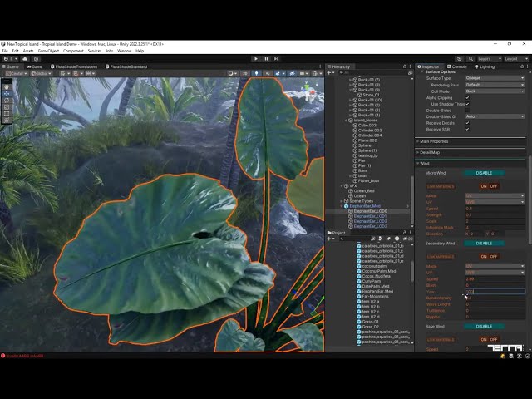Open the Window menu
Image resolution: width=532 pixels, height=399 pixels.
124,51
